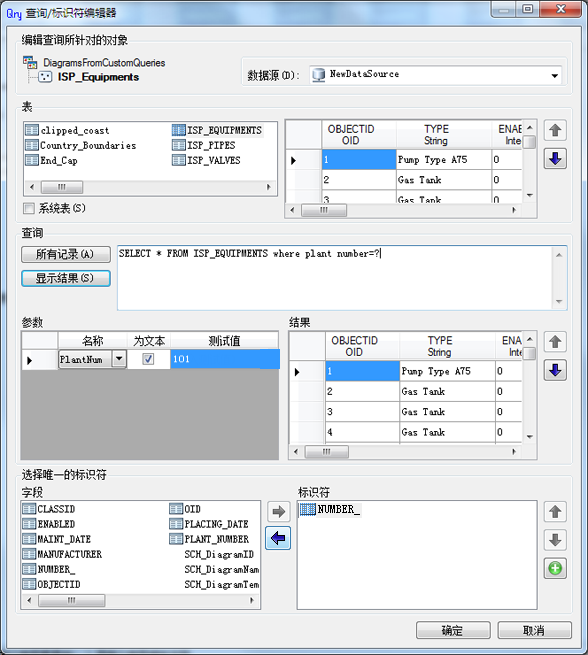Open the PlantNum parameter name dropdown
The width and height of the screenshot is (588, 655).
[x=119, y=359]
